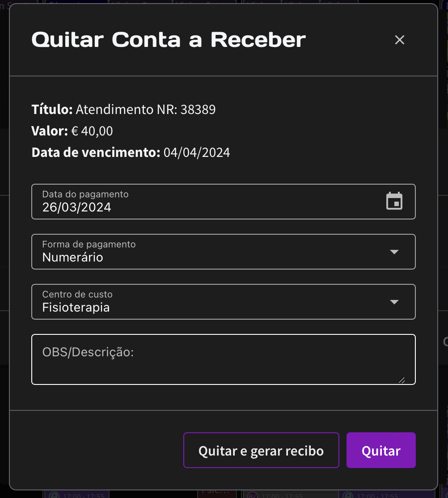Click the red appointment block behind the dialog
This screenshot has width=448, height=498.
click(x=217, y=493)
